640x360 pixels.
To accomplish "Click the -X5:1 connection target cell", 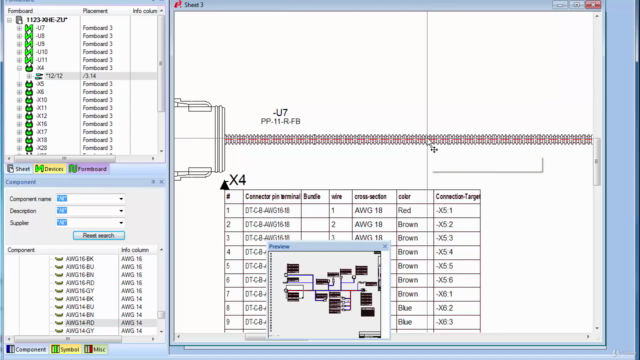I will tap(457, 211).
